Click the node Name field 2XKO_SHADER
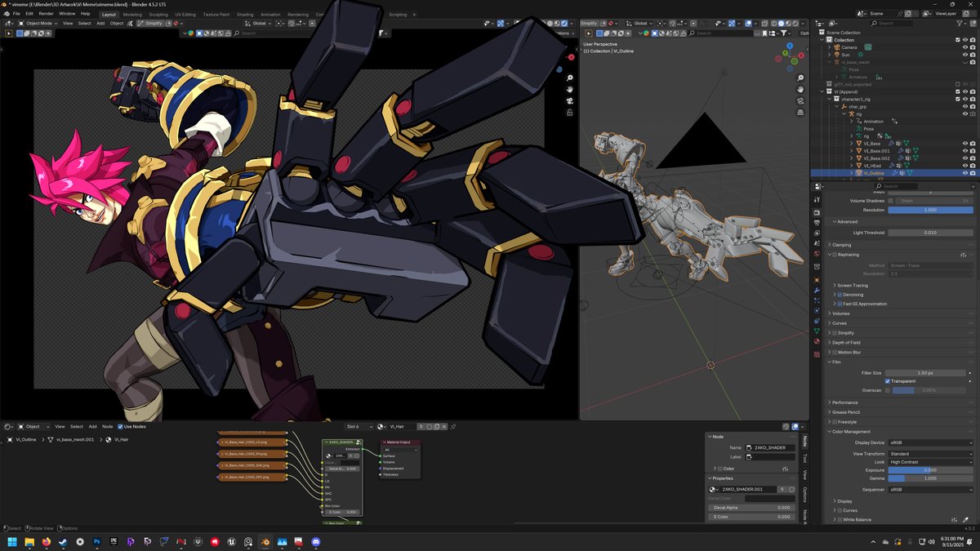Viewport: 980px width, 551px height. pos(770,447)
